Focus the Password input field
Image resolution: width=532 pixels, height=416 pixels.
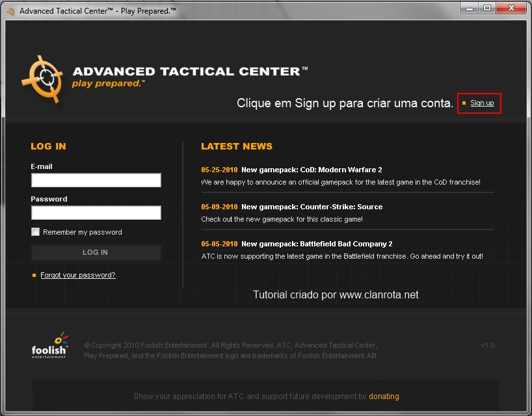pyautogui.click(x=96, y=213)
